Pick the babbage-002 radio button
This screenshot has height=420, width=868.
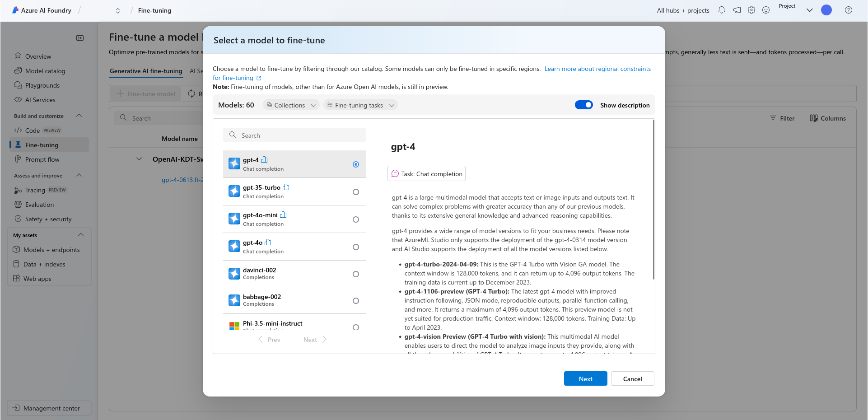(x=356, y=301)
